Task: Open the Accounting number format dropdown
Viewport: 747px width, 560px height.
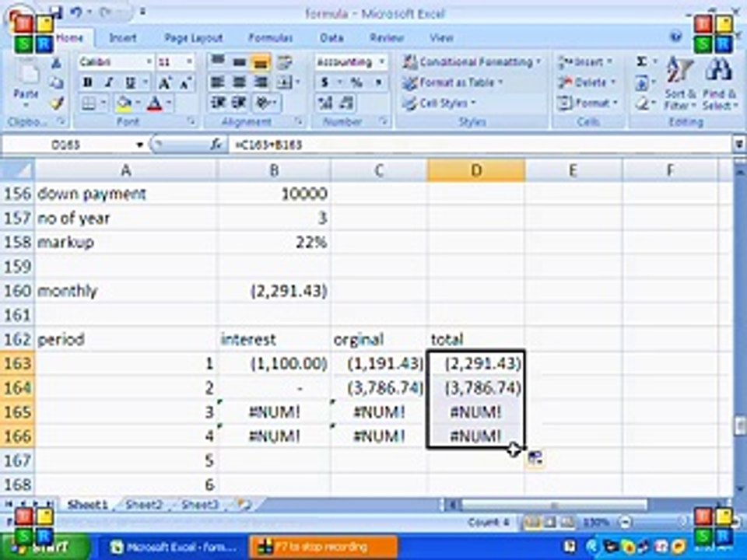Action: click(x=381, y=62)
